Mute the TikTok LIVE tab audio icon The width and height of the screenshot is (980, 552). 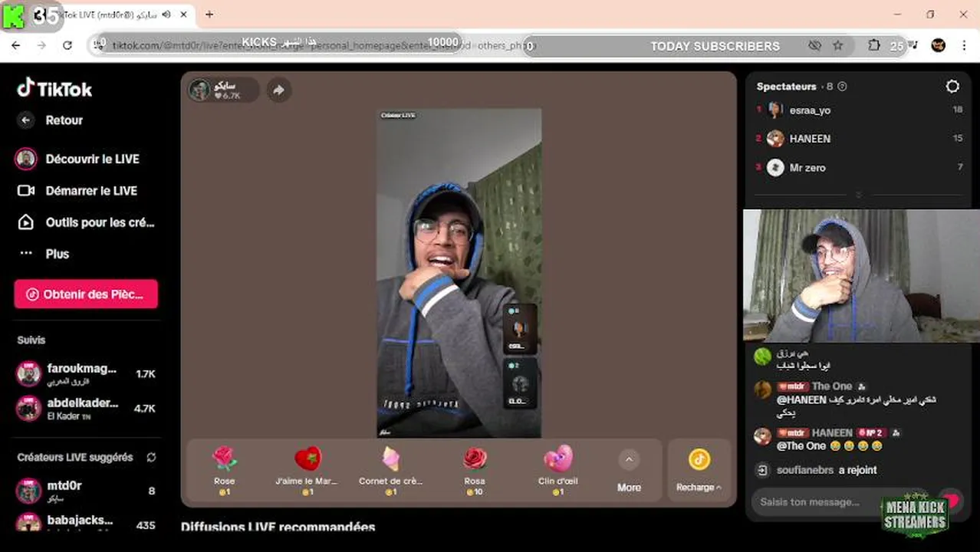166,14
